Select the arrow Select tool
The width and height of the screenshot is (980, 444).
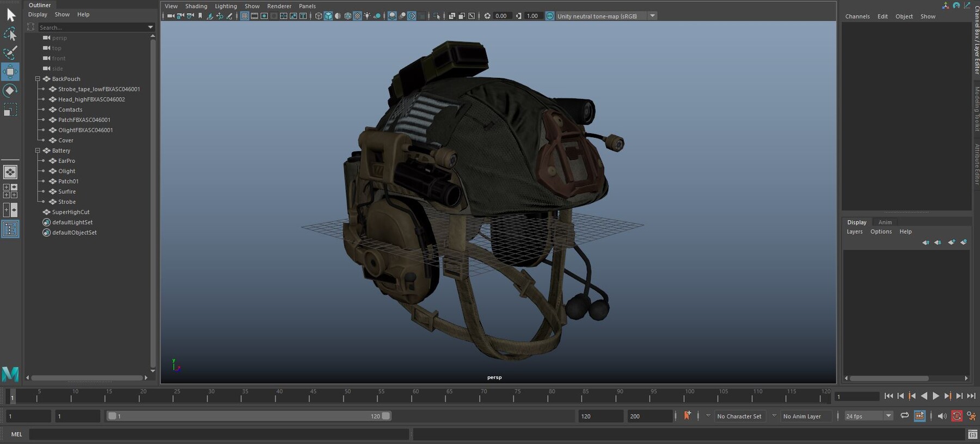[10, 15]
